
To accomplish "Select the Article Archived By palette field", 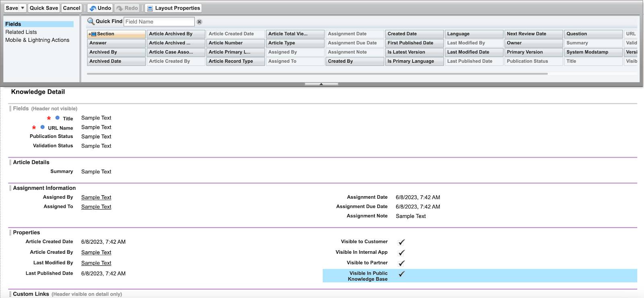I will pyautogui.click(x=176, y=34).
